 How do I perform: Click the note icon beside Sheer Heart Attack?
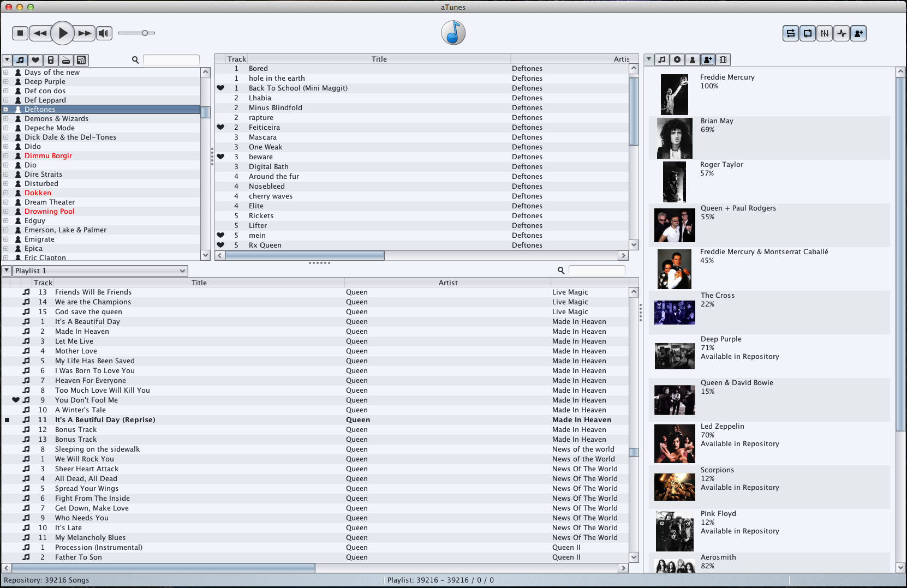pyautogui.click(x=26, y=469)
